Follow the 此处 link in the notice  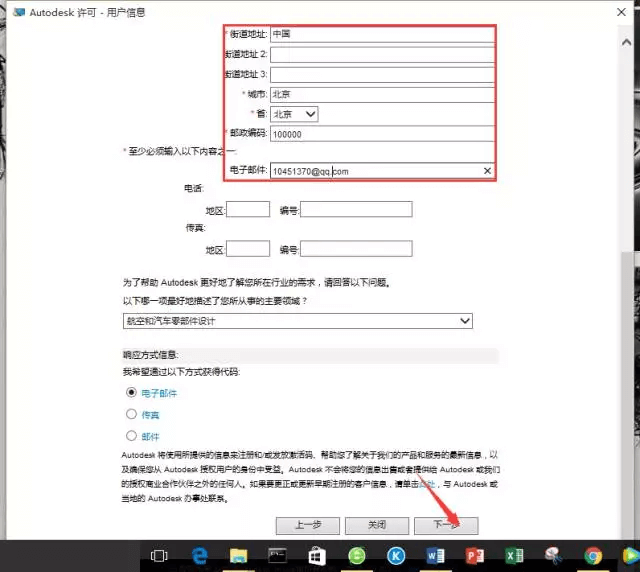coord(427,484)
